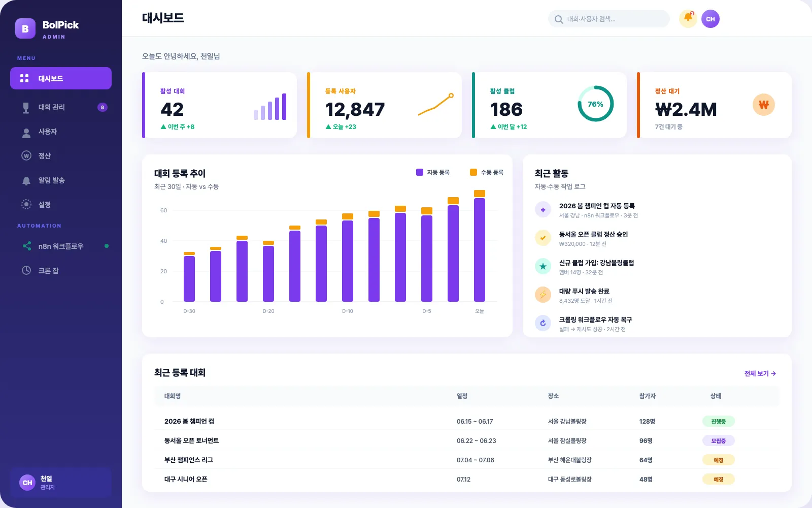This screenshot has height=508, width=812.
Task: Click the BolPick logo icon
Action: click(x=25, y=29)
